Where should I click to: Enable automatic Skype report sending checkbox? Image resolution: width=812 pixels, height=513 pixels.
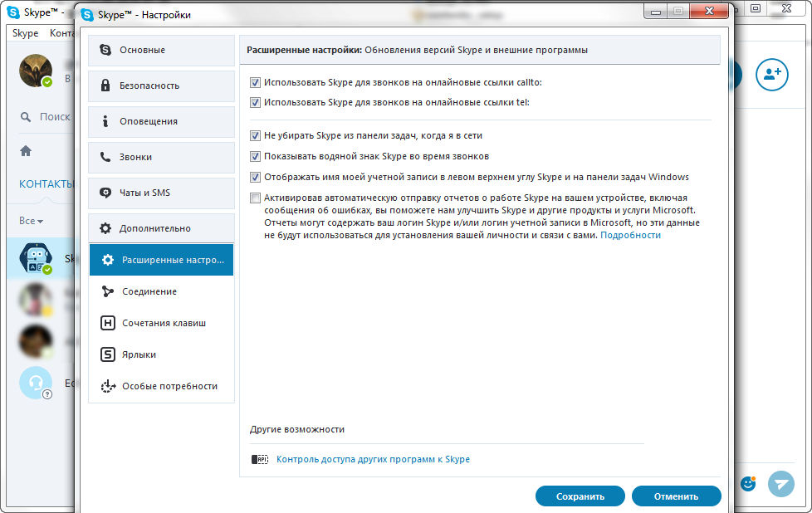pos(255,198)
